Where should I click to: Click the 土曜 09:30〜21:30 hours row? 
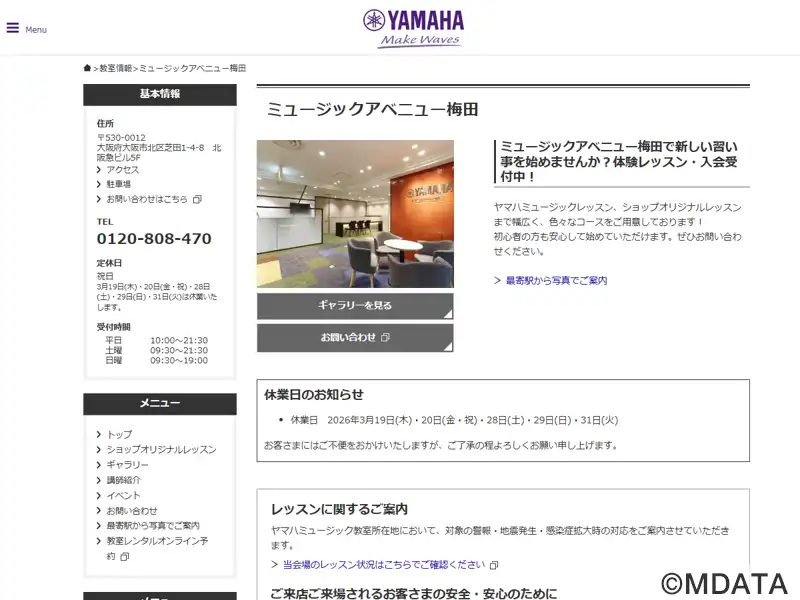pos(157,351)
